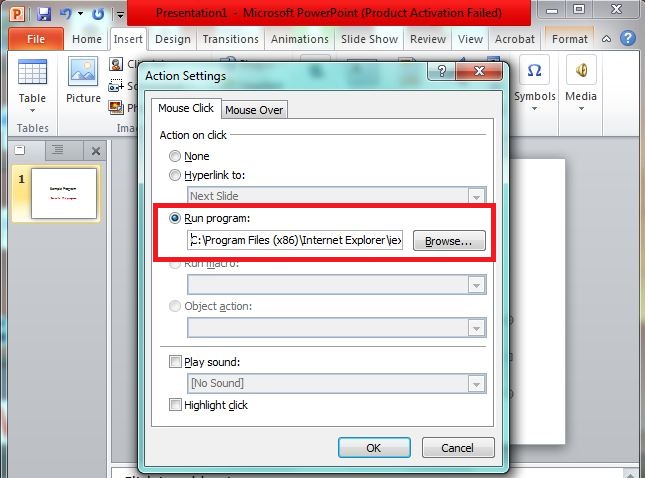
Task: Open the Symbols menu with omega icon
Action: pyautogui.click(x=534, y=83)
